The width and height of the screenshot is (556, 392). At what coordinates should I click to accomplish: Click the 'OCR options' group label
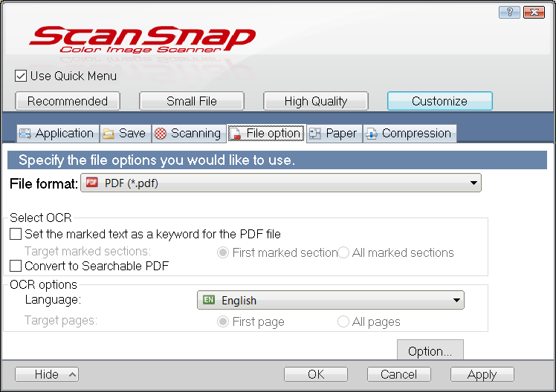pos(43,284)
